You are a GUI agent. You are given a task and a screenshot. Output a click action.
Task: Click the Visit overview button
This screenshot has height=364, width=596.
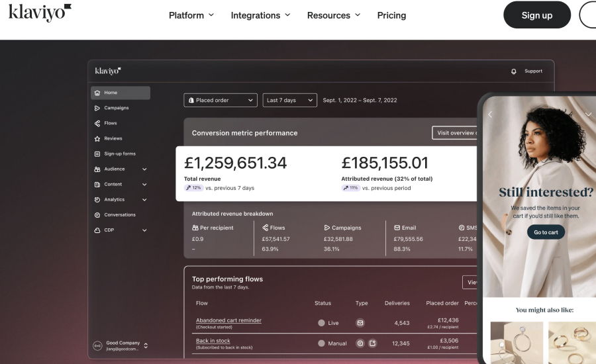pyautogui.click(x=454, y=133)
